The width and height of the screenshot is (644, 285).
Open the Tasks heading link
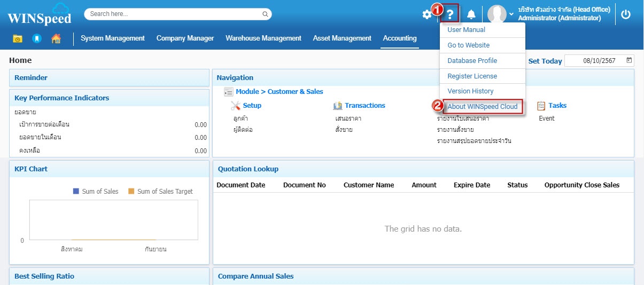pos(557,106)
